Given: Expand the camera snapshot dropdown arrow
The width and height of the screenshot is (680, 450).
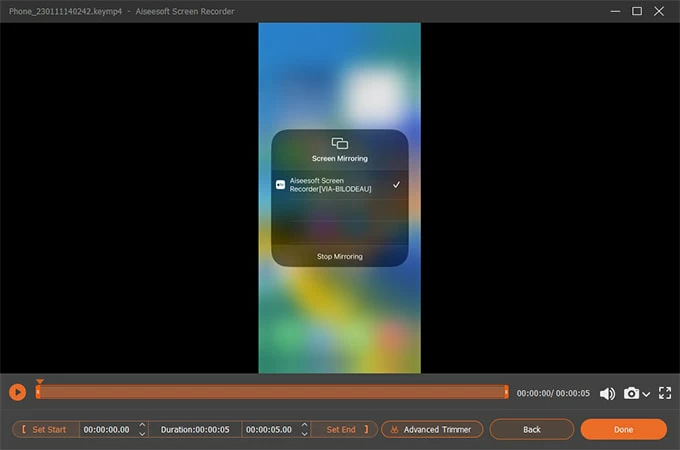Looking at the screenshot, I should point(646,394).
